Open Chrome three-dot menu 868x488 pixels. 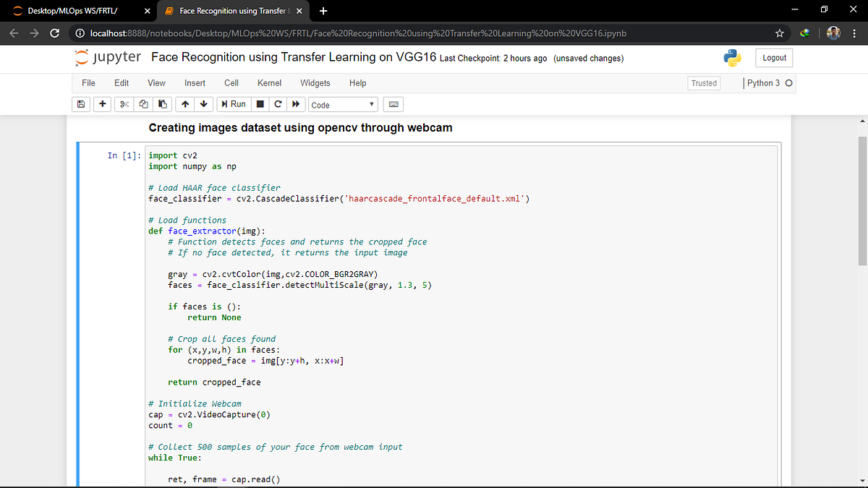(x=855, y=33)
